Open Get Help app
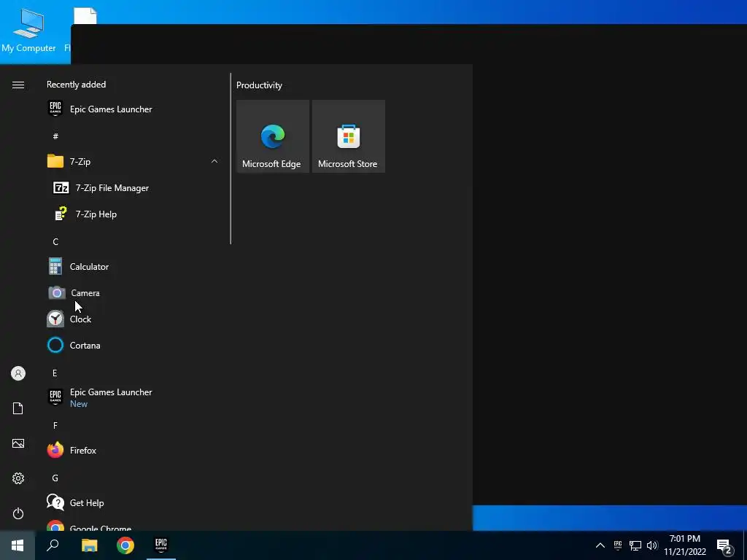 (x=133, y=502)
